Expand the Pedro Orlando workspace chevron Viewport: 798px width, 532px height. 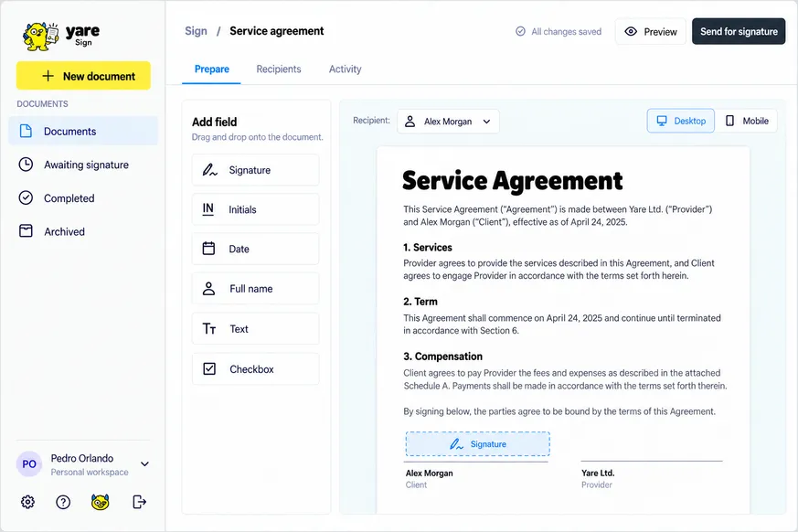pyautogui.click(x=144, y=463)
